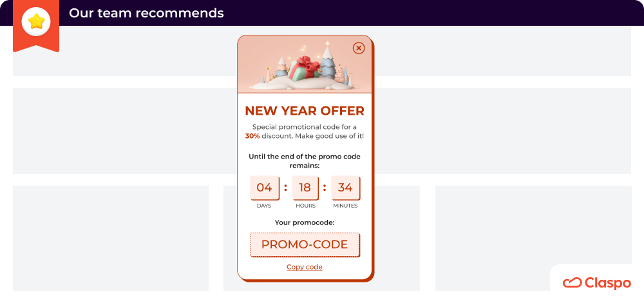
Task: Click the Your promocode label
Action: [305, 223]
